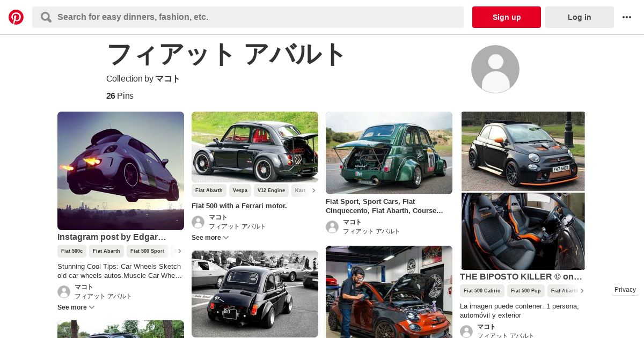Viewport: 644px width, 338px height.
Task: Open Fiat 500 with a Ferrari motor title
Action: (239, 206)
